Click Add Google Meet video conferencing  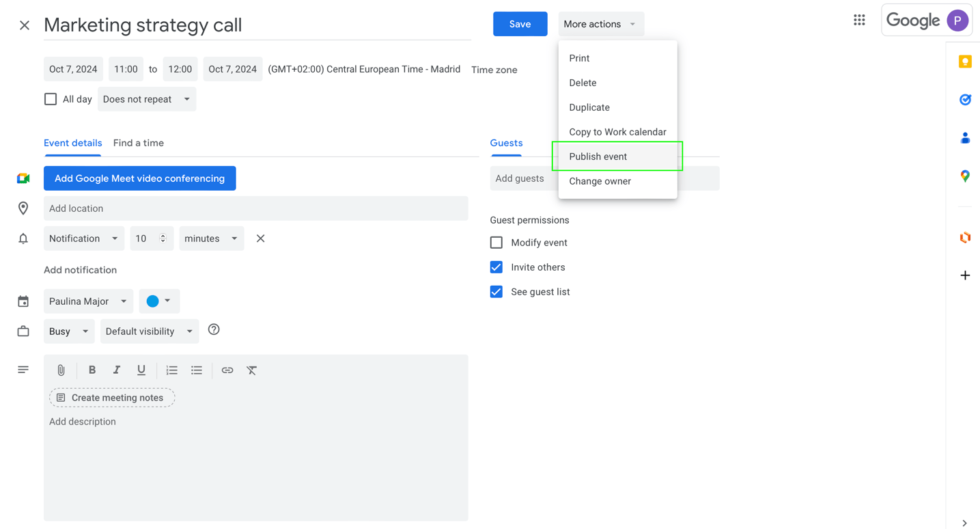(x=139, y=178)
